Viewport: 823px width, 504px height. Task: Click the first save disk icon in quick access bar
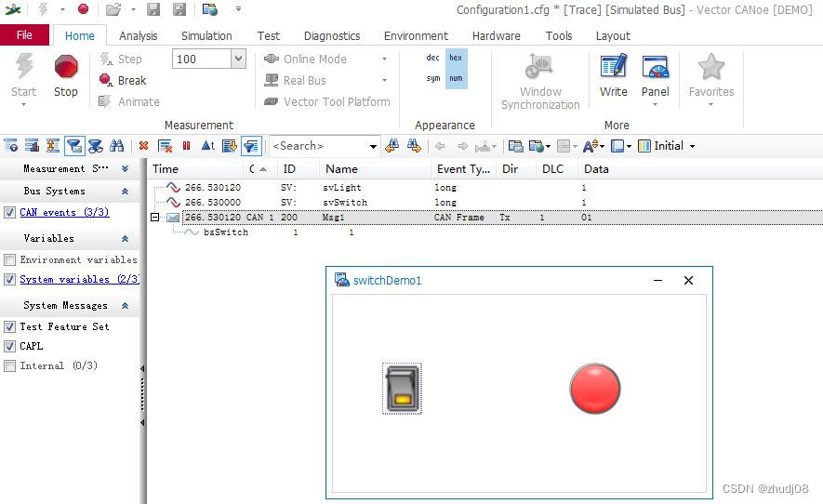(153, 9)
